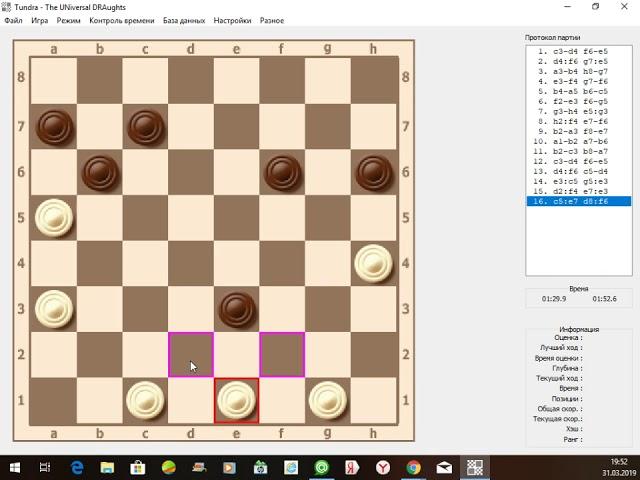Select move 6 row f2-e3 f6-g5
This screenshot has width=640, height=480.
[579, 101]
